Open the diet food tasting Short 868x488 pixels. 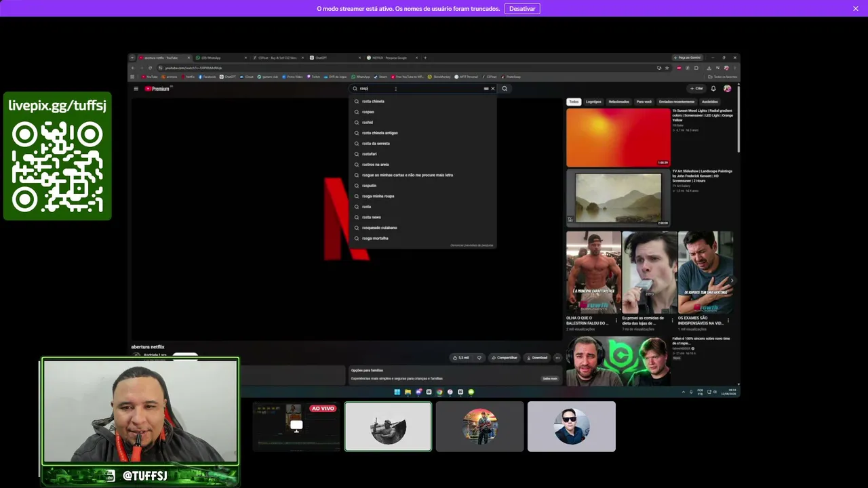coord(649,272)
